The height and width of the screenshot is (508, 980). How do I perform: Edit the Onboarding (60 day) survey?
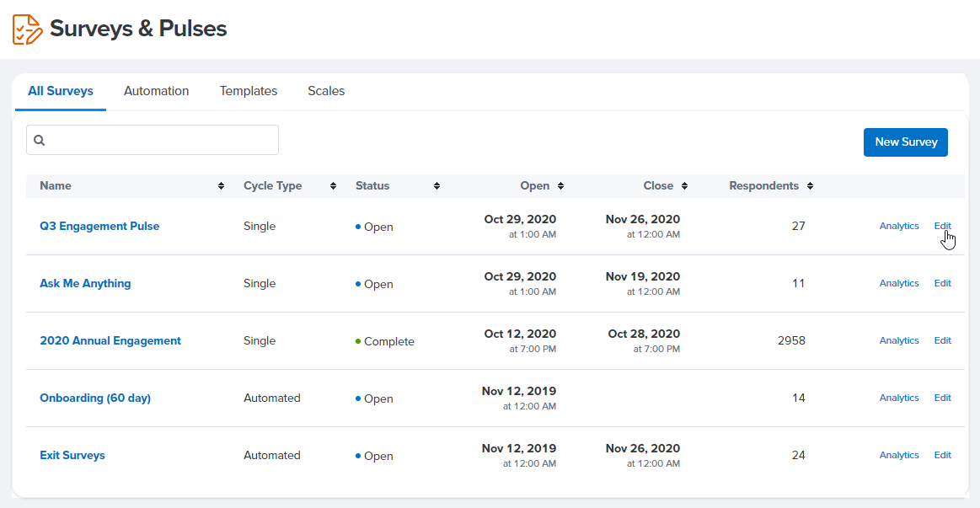[942, 398]
